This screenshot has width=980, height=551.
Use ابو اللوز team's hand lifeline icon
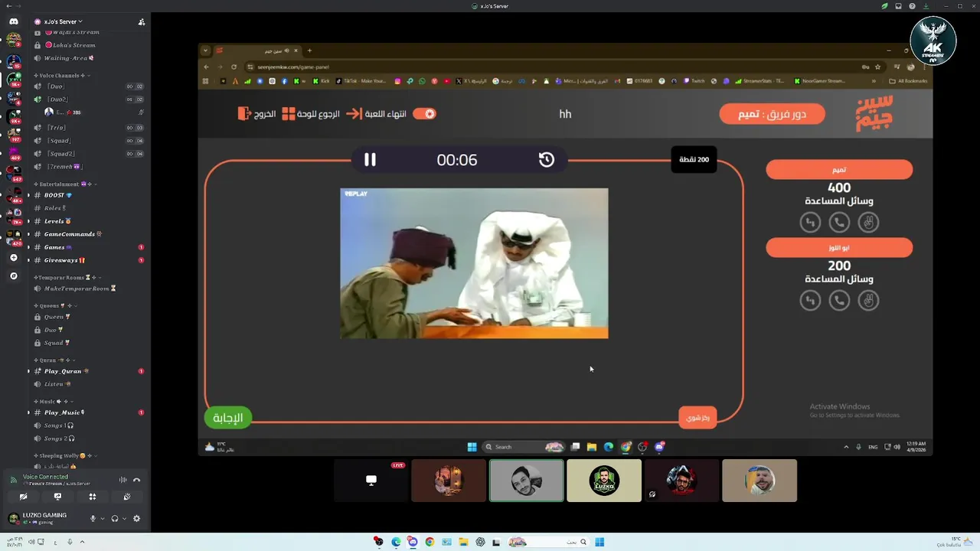(x=868, y=300)
